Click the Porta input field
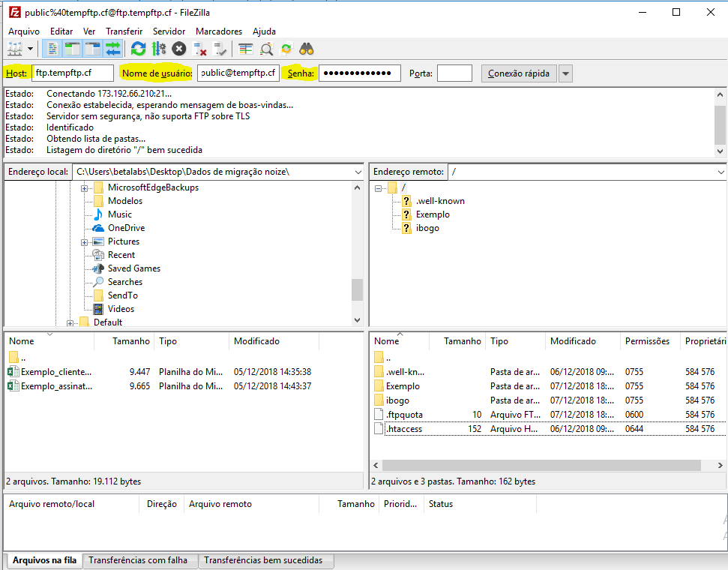 (x=454, y=73)
